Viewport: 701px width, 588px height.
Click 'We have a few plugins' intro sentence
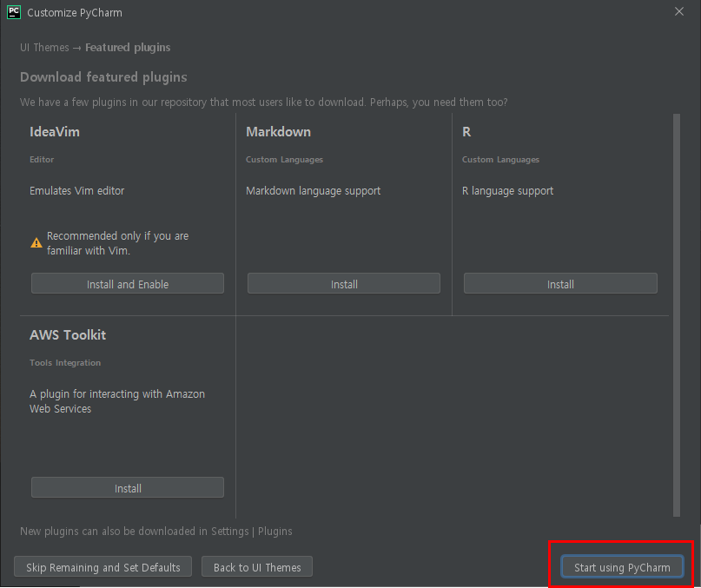tap(264, 102)
